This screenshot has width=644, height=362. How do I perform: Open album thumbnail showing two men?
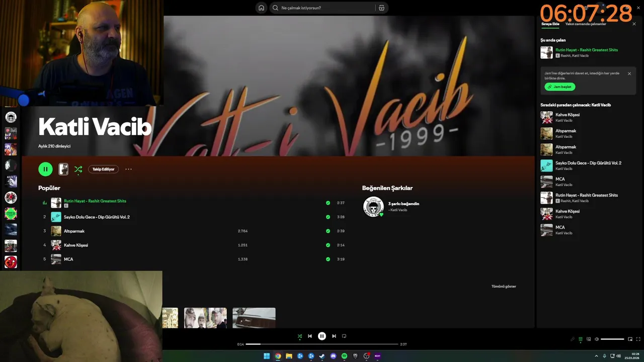(205, 318)
